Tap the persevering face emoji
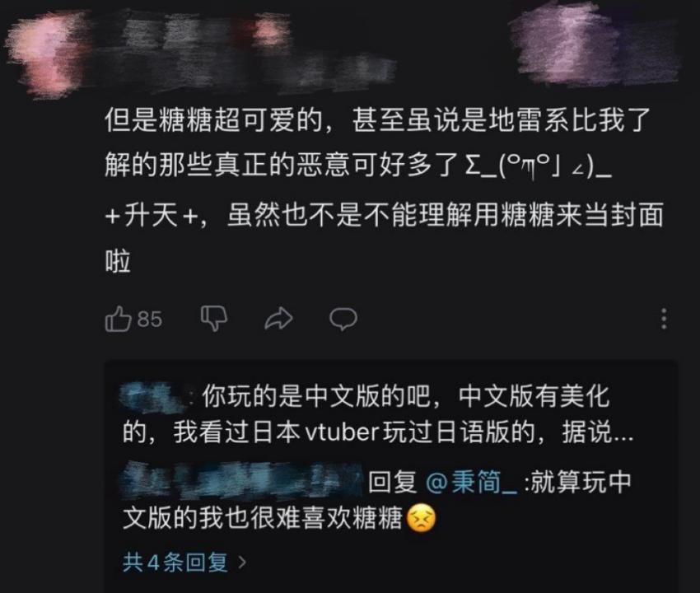Viewport: 700px width, 593px height. [x=421, y=518]
